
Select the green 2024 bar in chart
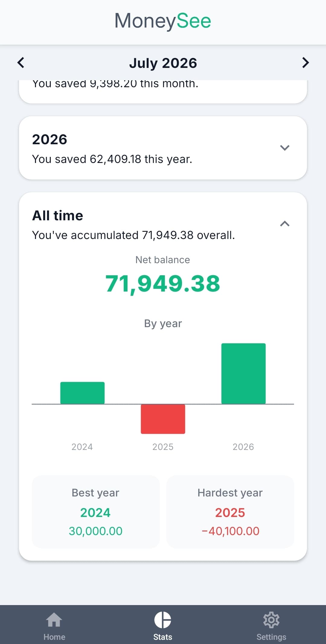pos(82,393)
